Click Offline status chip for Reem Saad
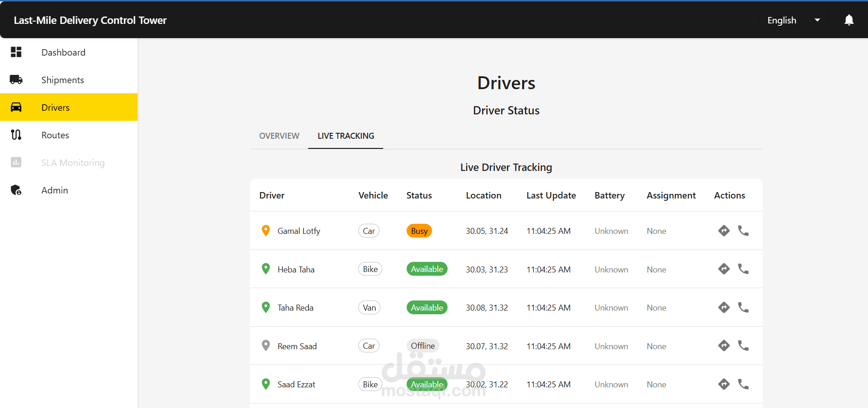The image size is (868, 408). 423,346
